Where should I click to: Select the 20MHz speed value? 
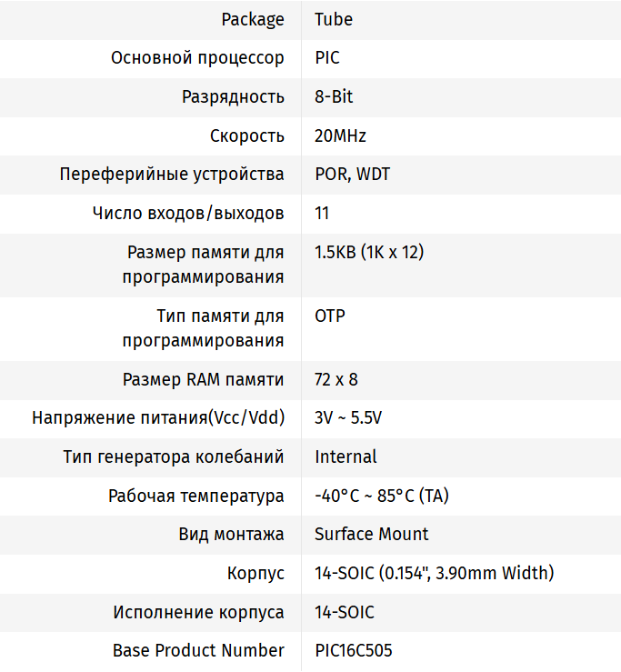pyautogui.click(x=340, y=135)
